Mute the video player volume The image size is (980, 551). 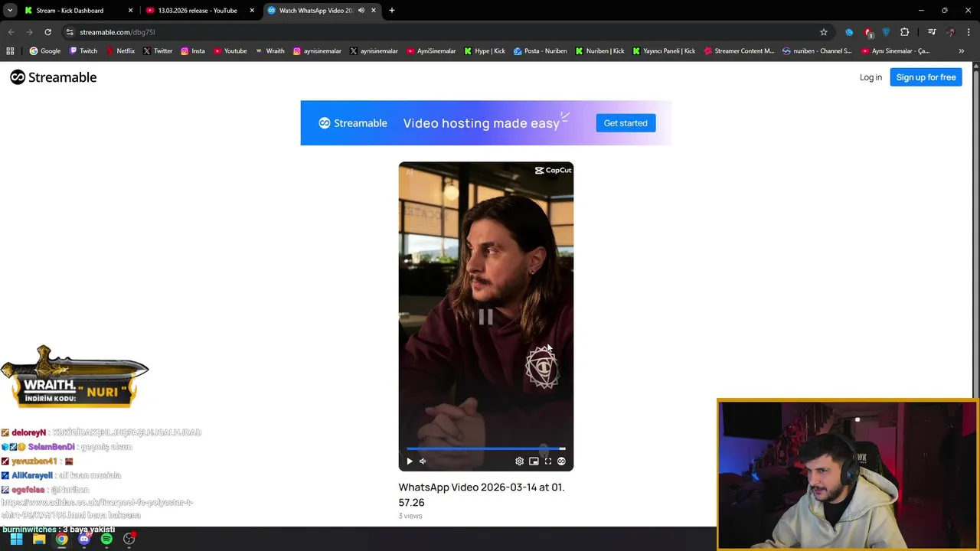click(x=423, y=461)
